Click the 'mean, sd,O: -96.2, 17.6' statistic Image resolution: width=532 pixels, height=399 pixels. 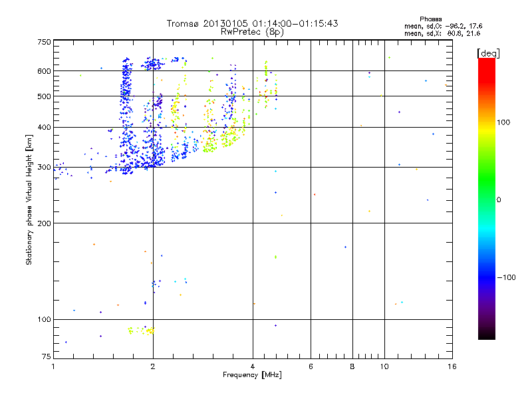pos(443,26)
